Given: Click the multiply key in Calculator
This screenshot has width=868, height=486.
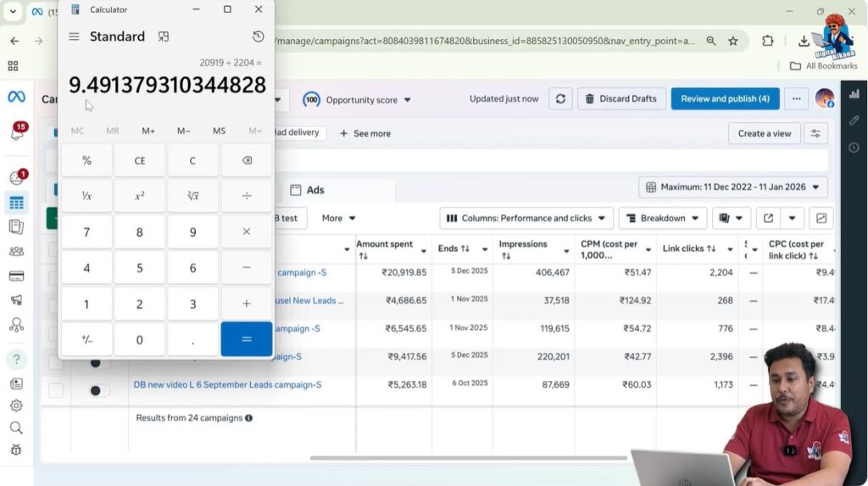Looking at the screenshot, I should [247, 232].
